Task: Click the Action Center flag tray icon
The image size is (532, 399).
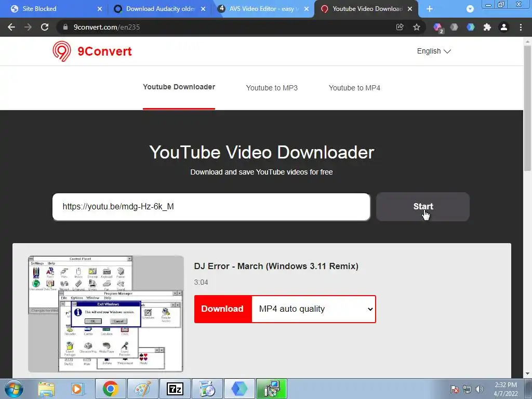Action: tap(454, 389)
